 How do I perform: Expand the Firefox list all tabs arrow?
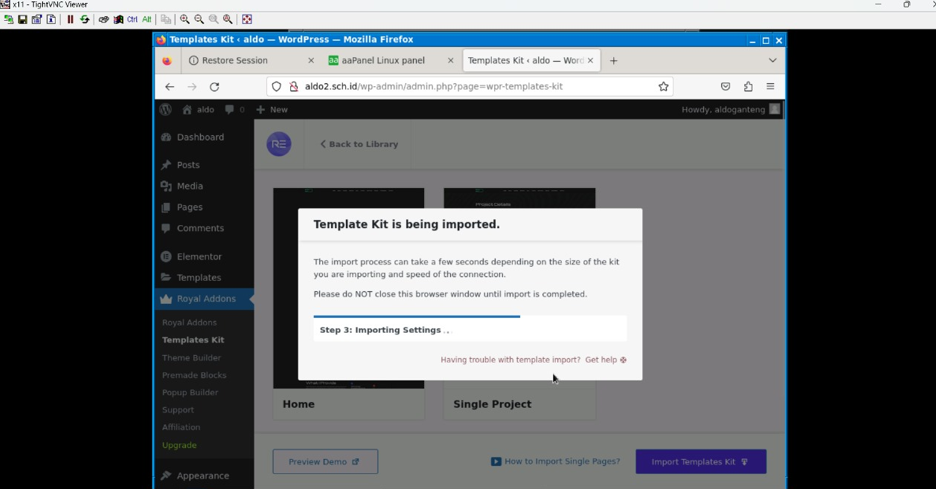pos(772,60)
